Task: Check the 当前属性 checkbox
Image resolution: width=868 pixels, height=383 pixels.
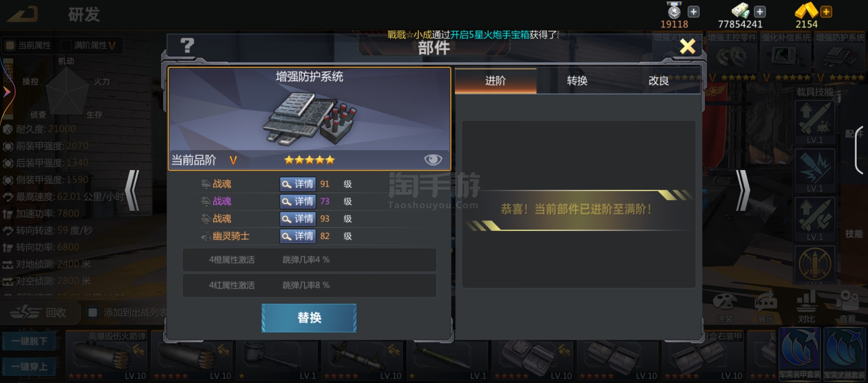Action: (x=10, y=45)
